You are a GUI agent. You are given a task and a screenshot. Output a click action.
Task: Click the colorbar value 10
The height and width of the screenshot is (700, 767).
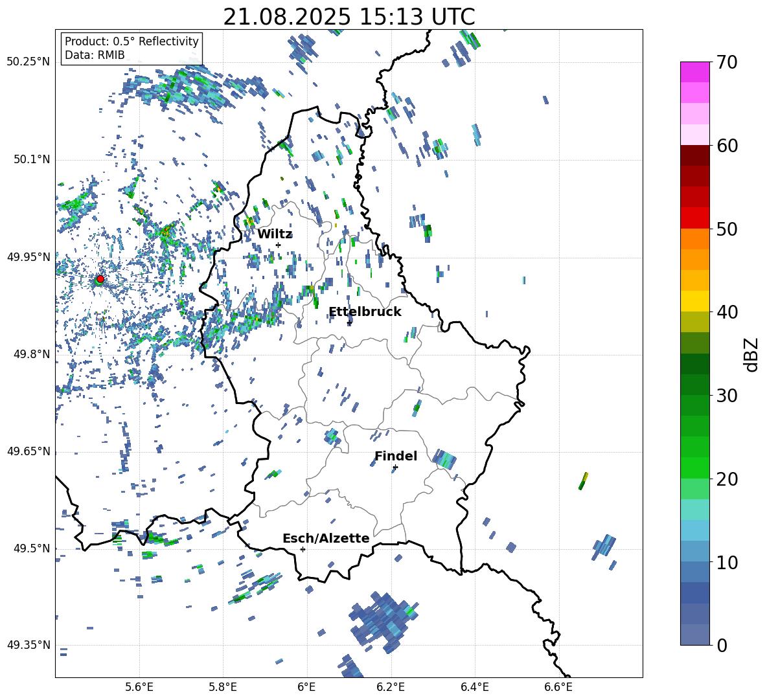[727, 562]
